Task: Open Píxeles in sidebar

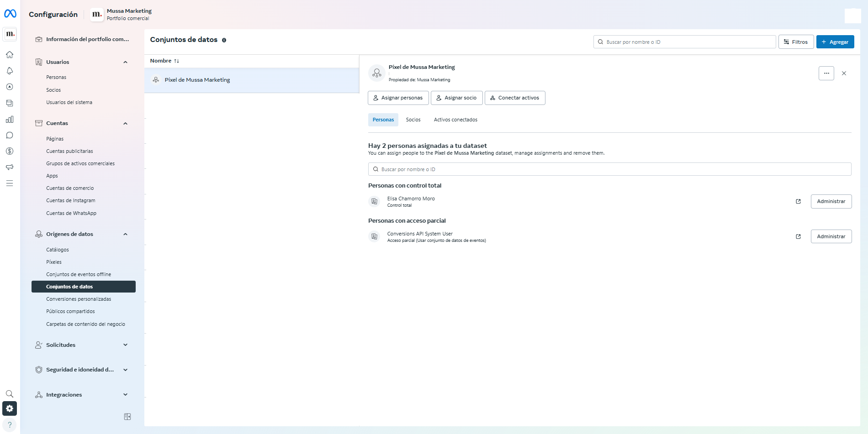Action: click(54, 262)
